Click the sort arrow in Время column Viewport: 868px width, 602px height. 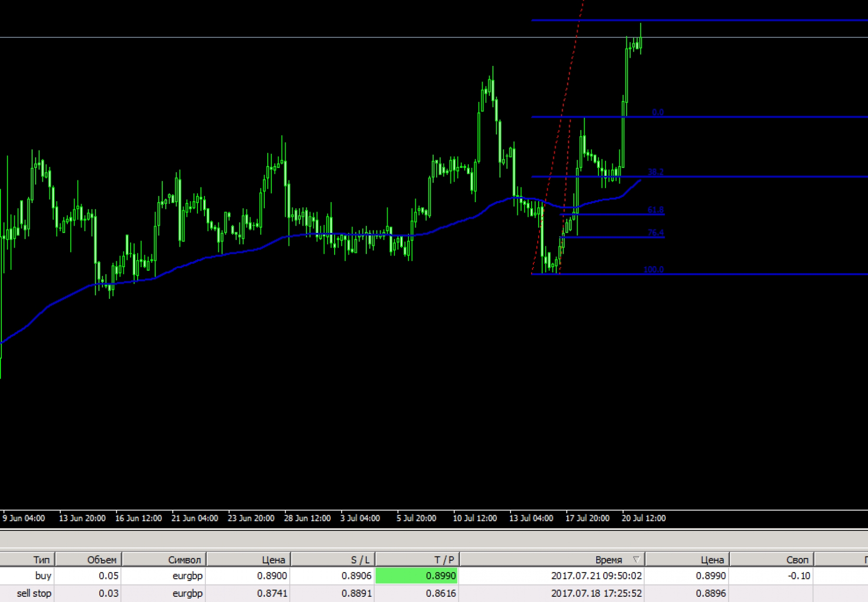pos(636,559)
